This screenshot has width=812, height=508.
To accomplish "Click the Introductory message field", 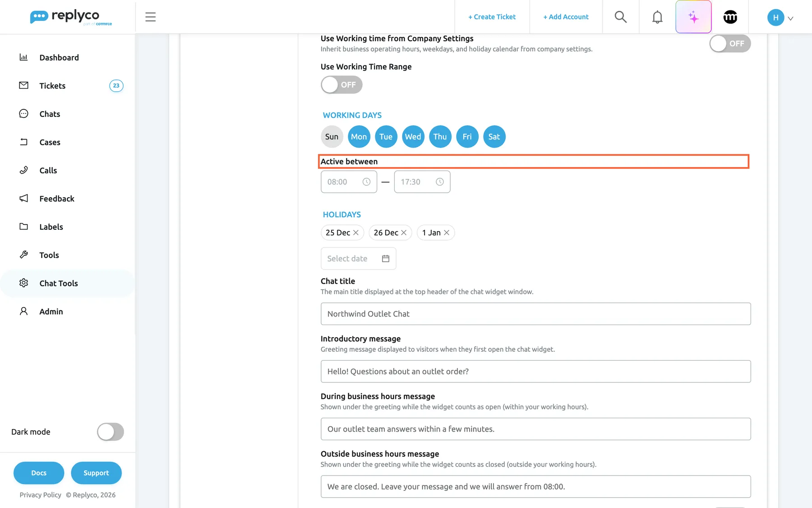I will coord(535,371).
